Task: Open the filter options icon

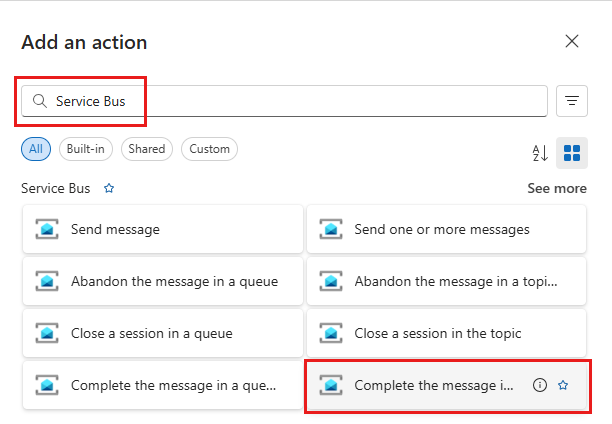Action: coord(572,101)
